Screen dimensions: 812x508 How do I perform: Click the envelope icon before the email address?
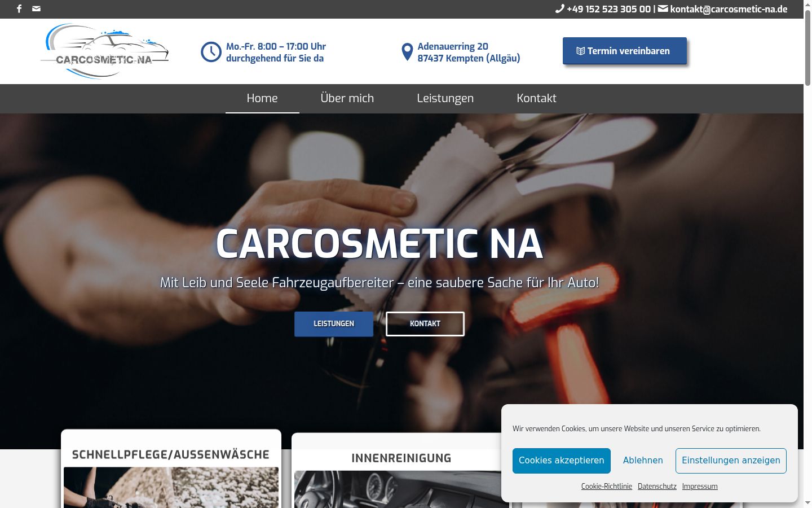pos(663,8)
